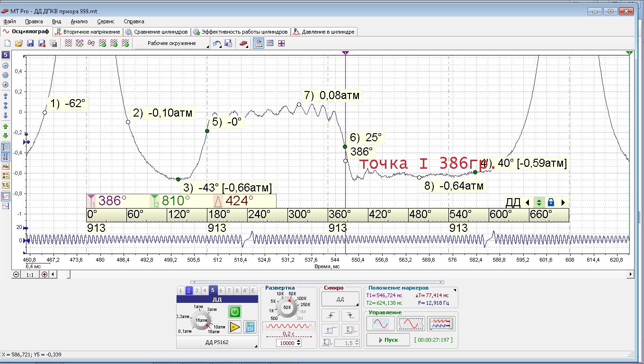The image size is (644, 364).
Task: Click the Развертка 50K sweep rate knob
Action: [x=287, y=307]
